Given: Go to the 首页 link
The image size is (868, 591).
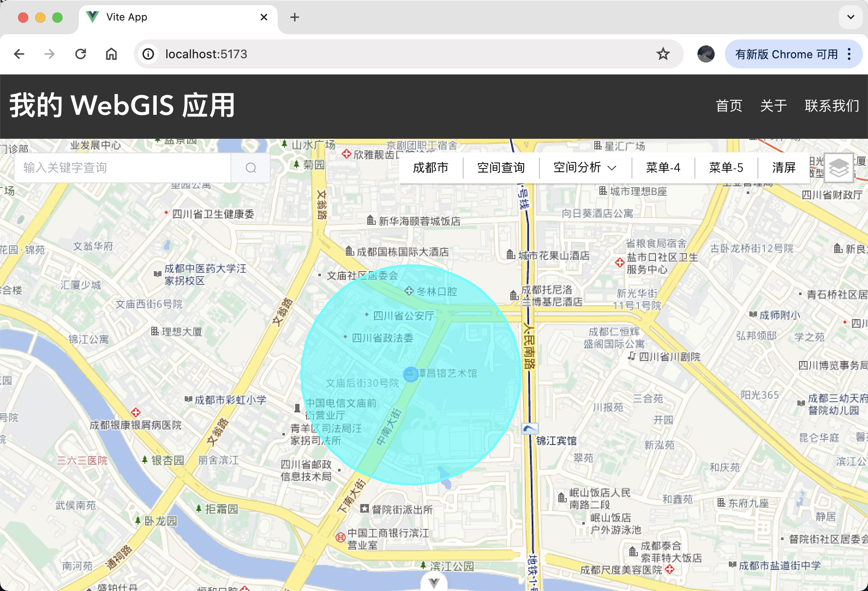Looking at the screenshot, I should pos(729,106).
